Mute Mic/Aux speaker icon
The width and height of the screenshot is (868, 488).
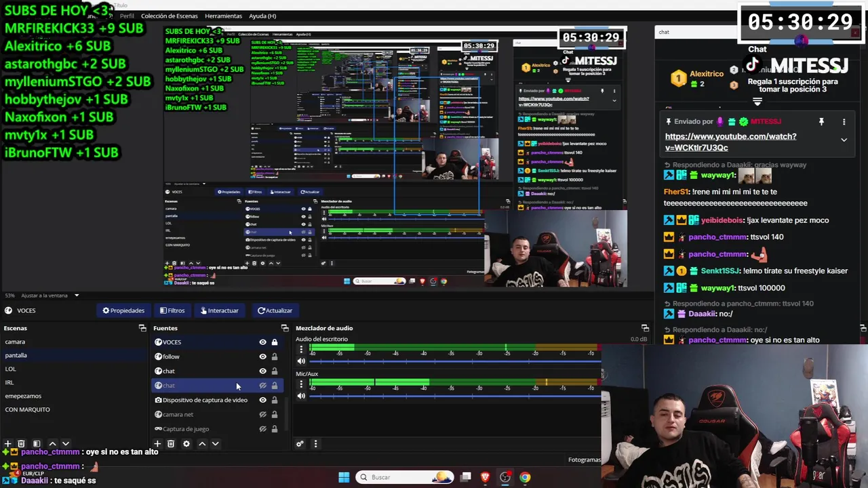click(301, 396)
